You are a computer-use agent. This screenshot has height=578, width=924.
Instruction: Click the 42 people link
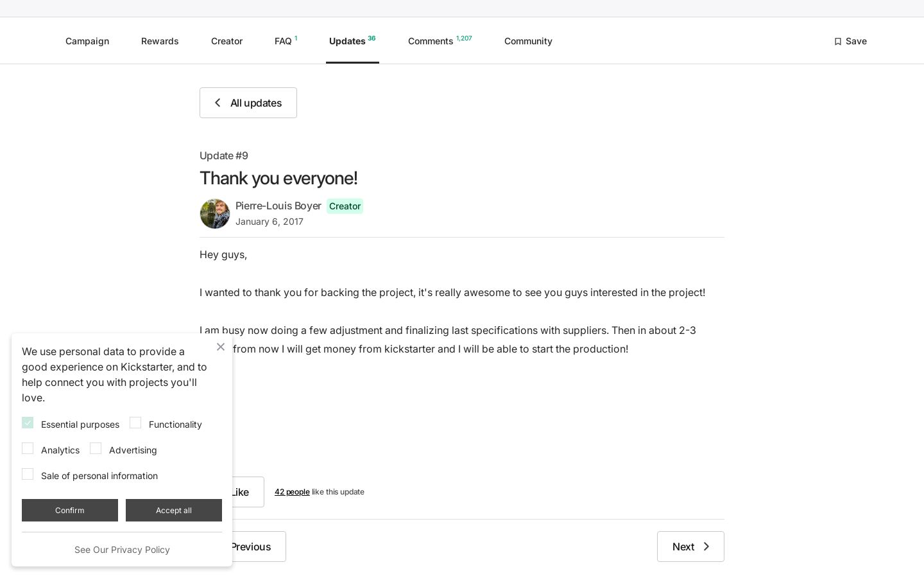tap(292, 492)
